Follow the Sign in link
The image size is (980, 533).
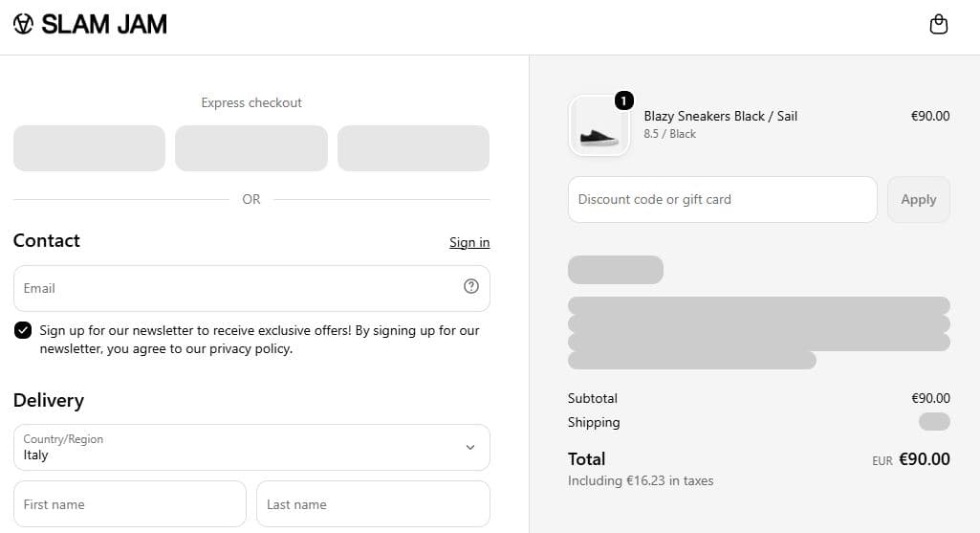click(x=469, y=242)
